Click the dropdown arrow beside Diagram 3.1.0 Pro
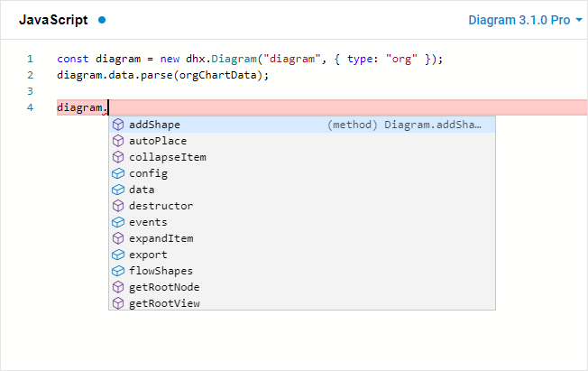 (579, 20)
